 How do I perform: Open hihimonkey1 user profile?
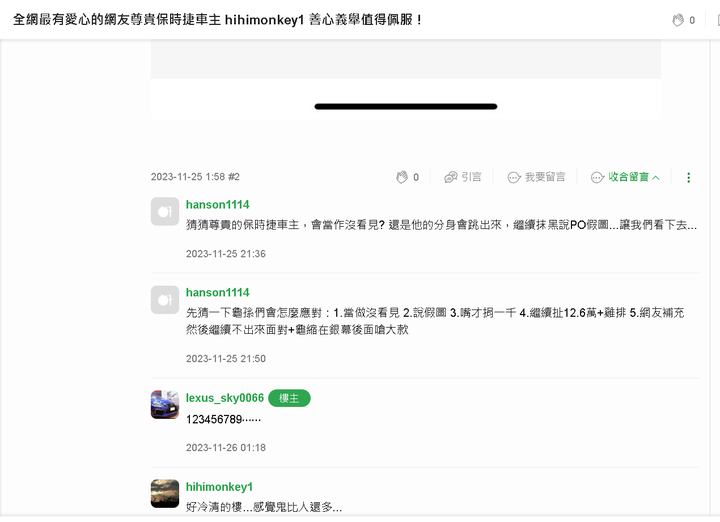click(219, 487)
